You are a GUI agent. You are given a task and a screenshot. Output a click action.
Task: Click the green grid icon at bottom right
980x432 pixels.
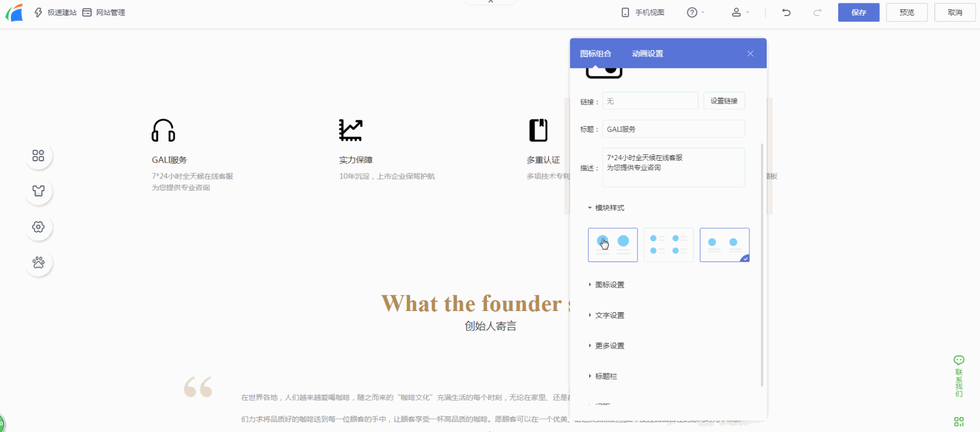[959, 422]
